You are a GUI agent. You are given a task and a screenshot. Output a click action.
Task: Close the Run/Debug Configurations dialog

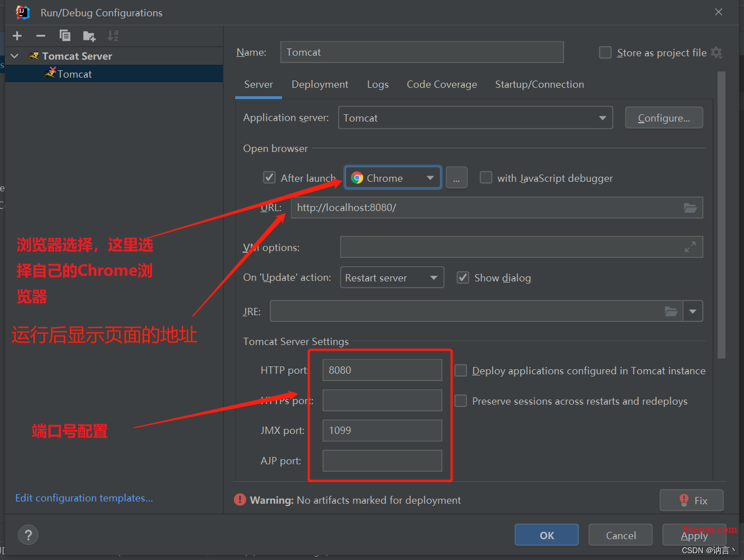719,12
